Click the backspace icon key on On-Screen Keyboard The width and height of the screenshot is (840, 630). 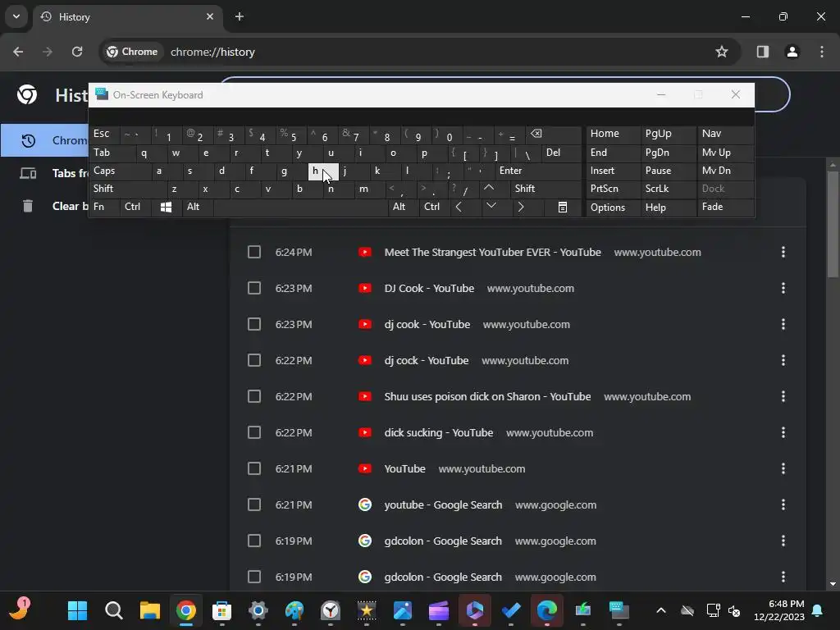click(552, 134)
